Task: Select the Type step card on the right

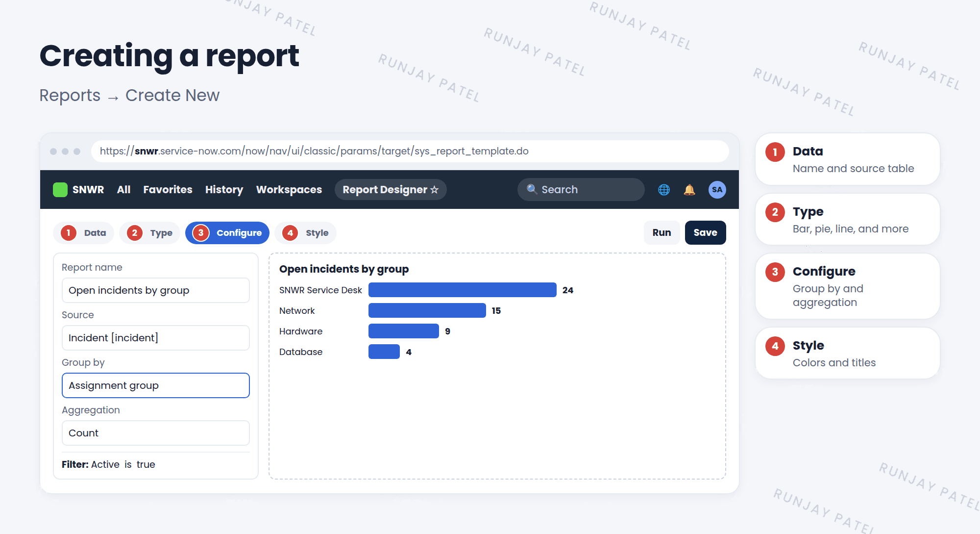Action: pos(847,220)
